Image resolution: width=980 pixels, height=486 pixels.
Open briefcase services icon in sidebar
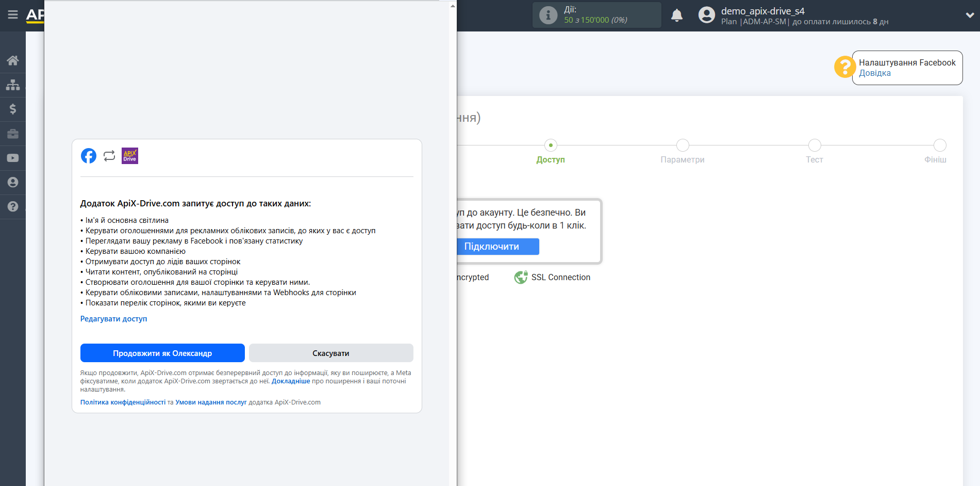point(13,134)
